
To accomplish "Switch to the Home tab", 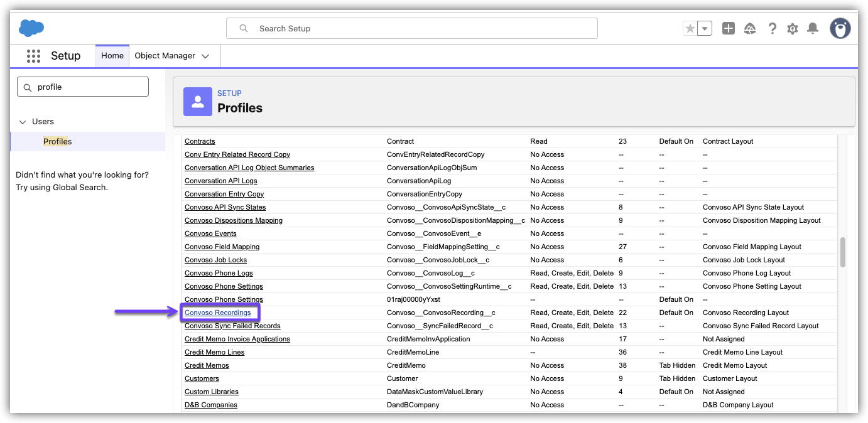I will (112, 56).
